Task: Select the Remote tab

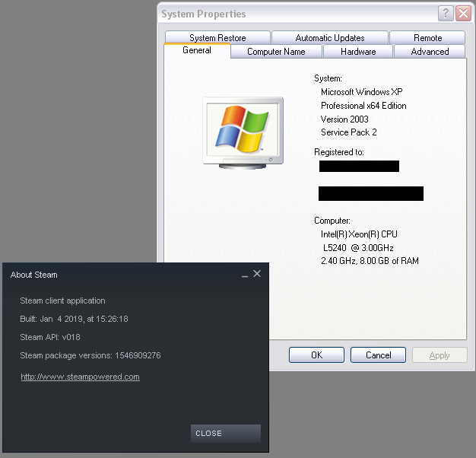Action: pos(427,38)
